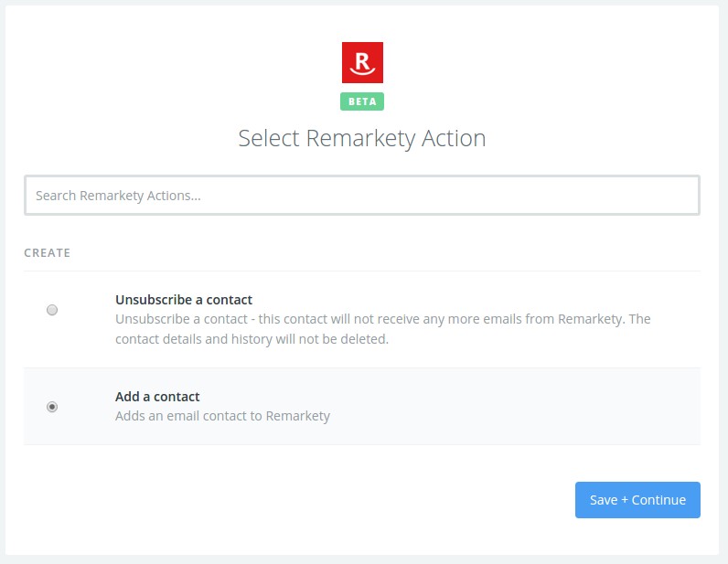Click the red Remarkety logo icon
This screenshot has width=728, height=564.
(x=362, y=63)
